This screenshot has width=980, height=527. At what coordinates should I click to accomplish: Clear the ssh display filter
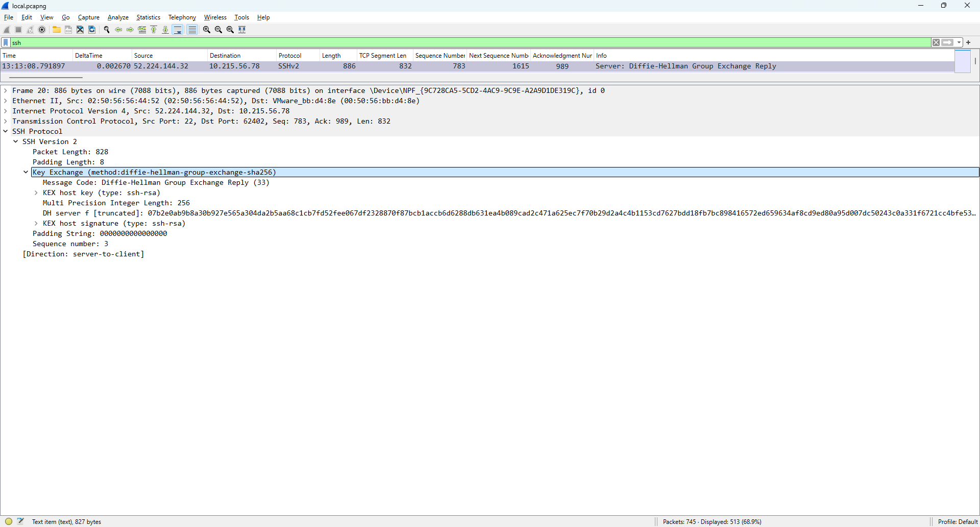pyautogui.click(x=936, y=42)
